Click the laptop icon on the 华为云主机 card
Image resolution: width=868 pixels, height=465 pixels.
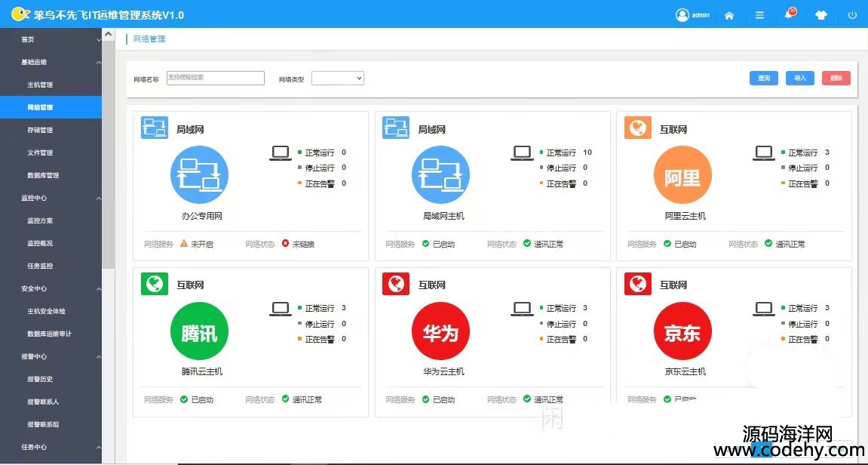(x=522, y=309)
